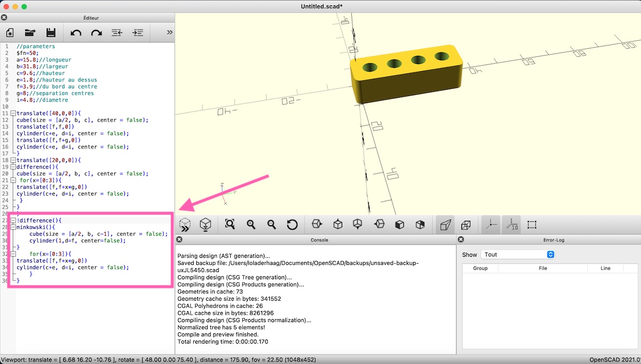Redo the last undone edit
Viewport: 641px width, 364px height.
click(x=96, y=33)
